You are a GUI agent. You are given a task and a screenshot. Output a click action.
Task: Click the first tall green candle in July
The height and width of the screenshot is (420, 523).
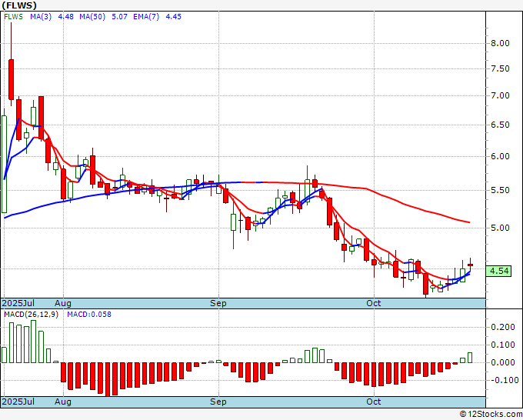[4, 164]
